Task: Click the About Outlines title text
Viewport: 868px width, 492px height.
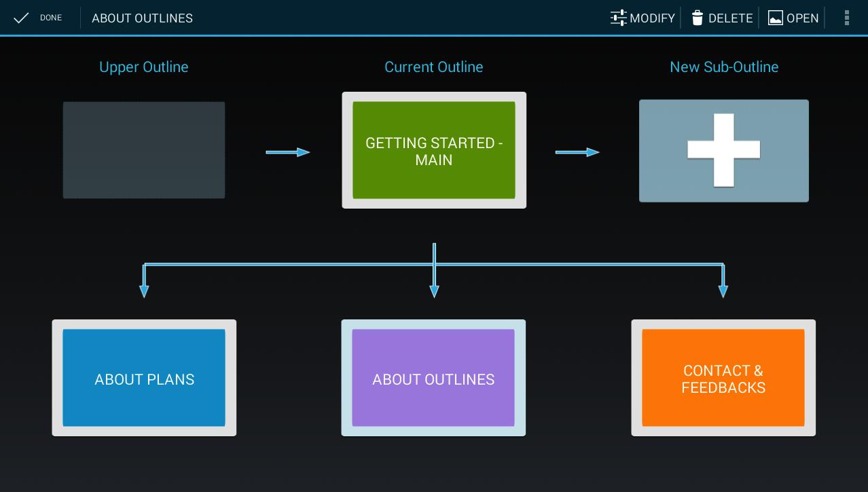Action: pos(143,18)
